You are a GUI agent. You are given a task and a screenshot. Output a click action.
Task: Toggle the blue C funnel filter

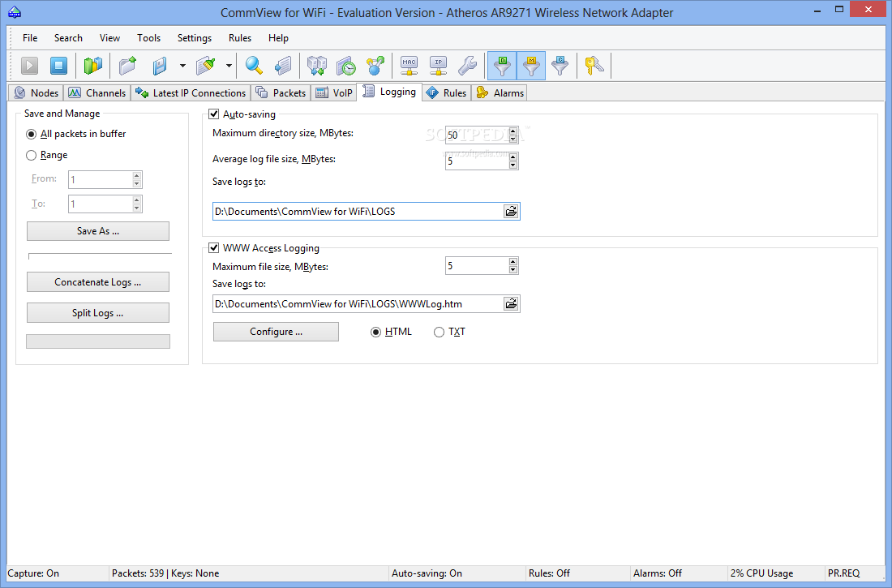click(560, 66)
